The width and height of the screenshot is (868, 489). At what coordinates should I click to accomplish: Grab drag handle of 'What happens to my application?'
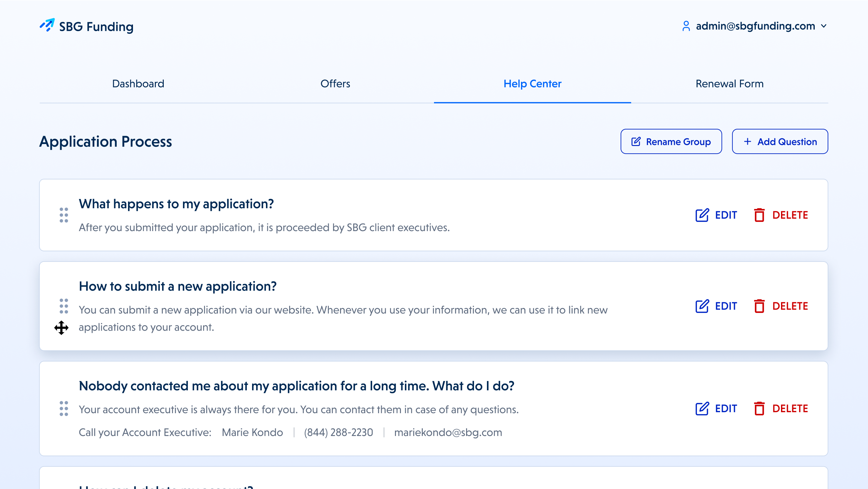(64, 215)
